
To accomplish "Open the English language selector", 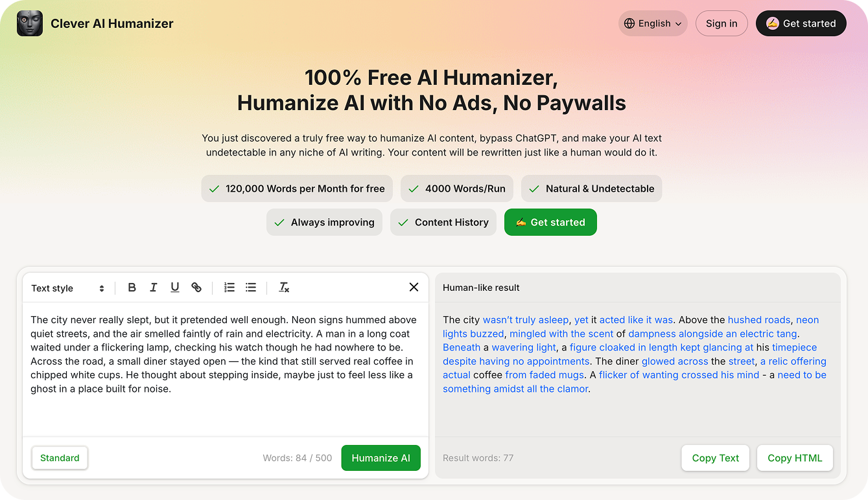I will click(x=653, y=23).
